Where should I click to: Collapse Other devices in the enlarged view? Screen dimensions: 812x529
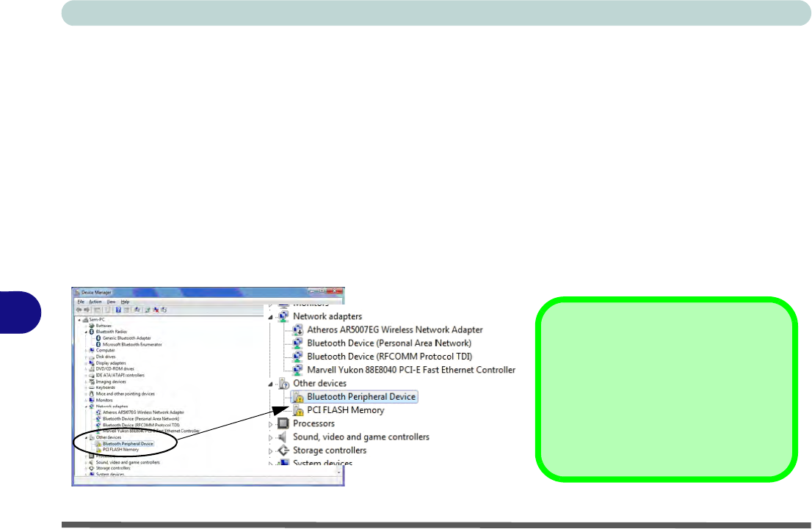click(270, 384)
